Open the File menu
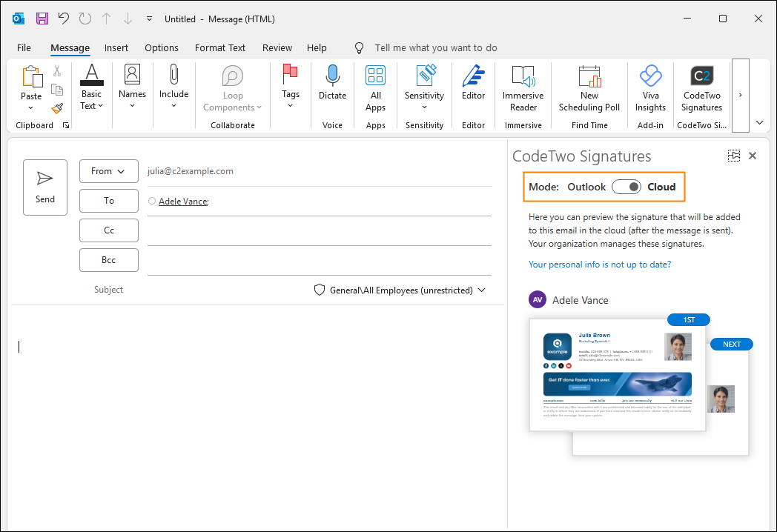777x532 pixels. (x=24, y=47)
